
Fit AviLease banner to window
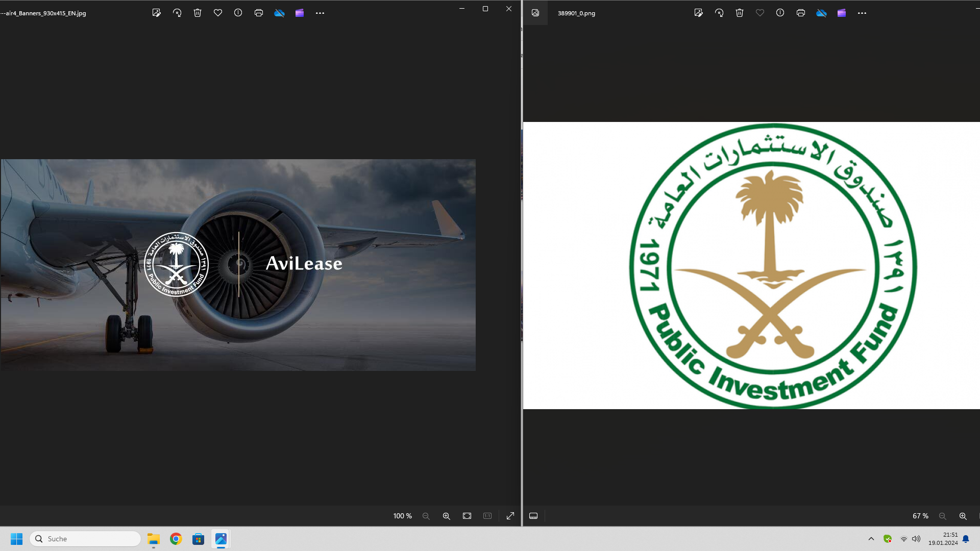pos(467,516)
